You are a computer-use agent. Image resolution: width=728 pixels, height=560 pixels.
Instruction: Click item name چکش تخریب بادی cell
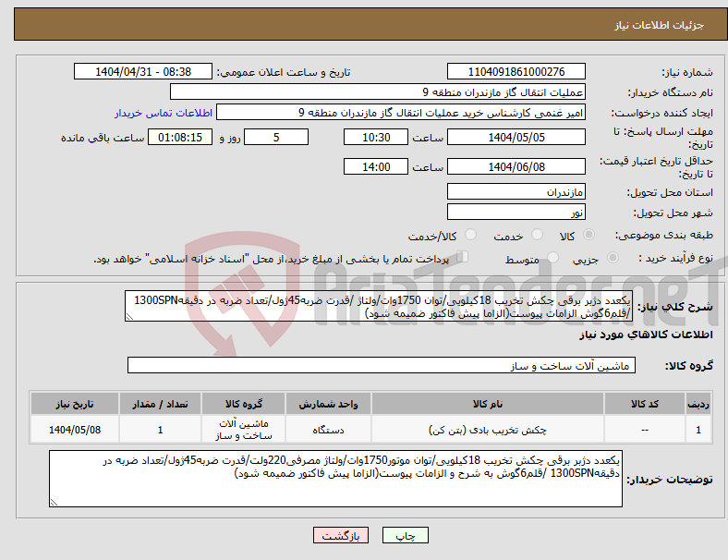click(x=488, y=430)
